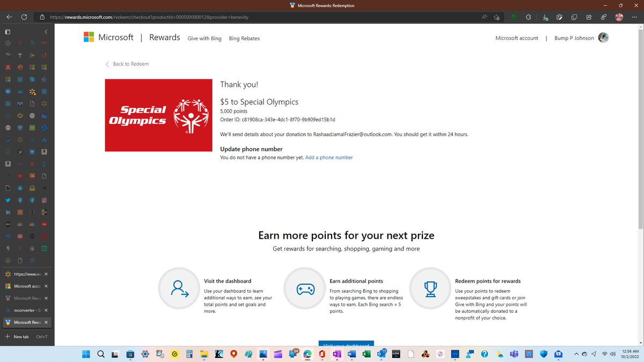Open Microsoft Store from taskbar
Viewport: 644px width, 362px height.
(130, 354)
